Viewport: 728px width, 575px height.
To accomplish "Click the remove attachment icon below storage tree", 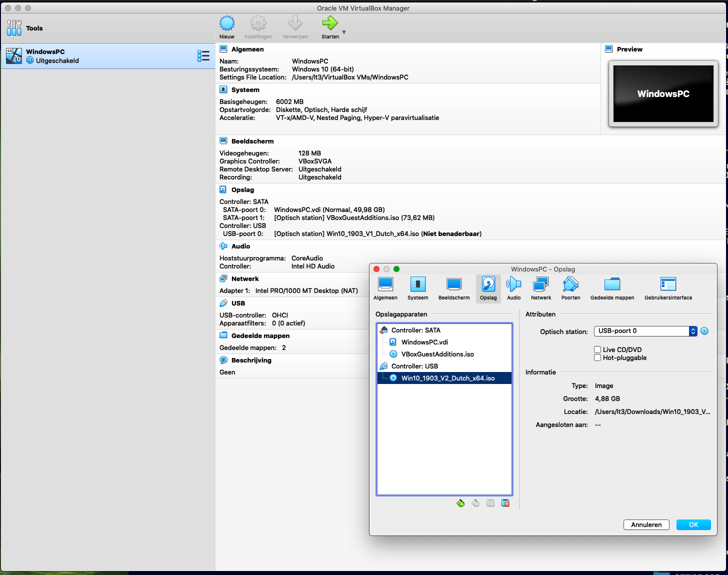I will pyautogui.click(x=505, y=503).
